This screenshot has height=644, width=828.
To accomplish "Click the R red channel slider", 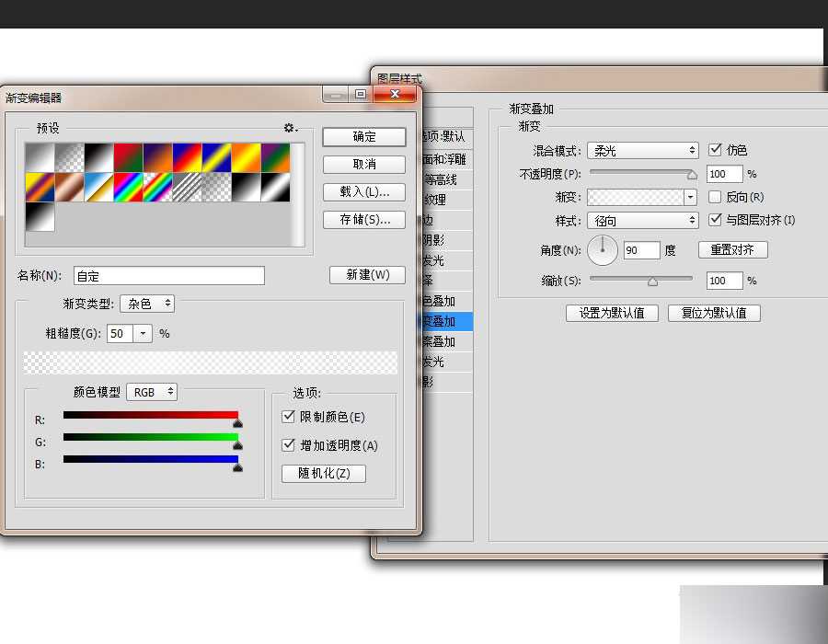I will [x=151, y=416].
